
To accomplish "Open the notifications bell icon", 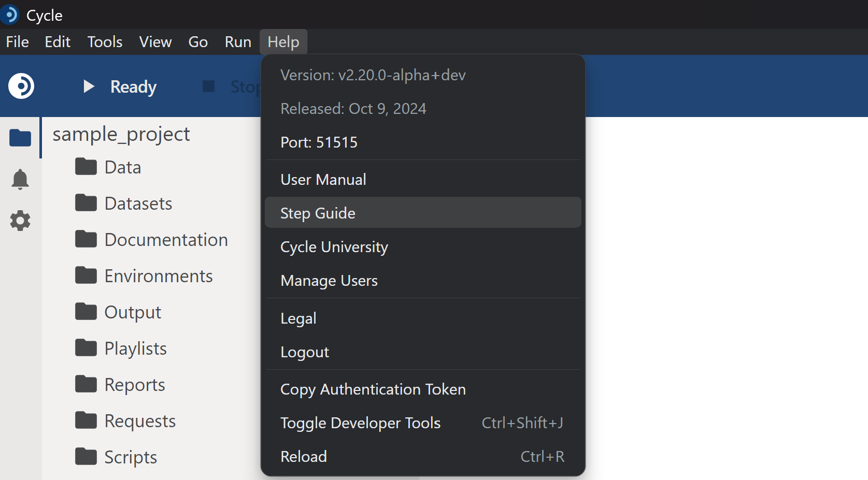I will 20,179.
